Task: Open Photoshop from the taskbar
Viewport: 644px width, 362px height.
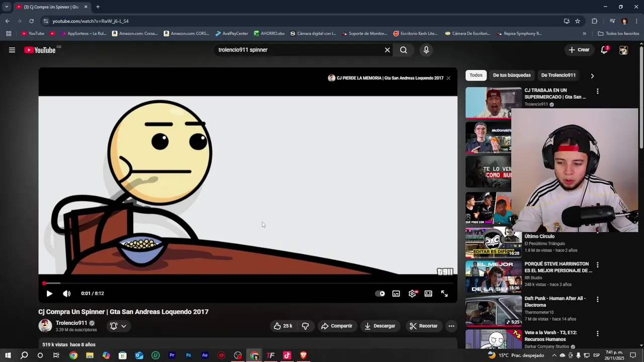Action: [x=188, y=355]
